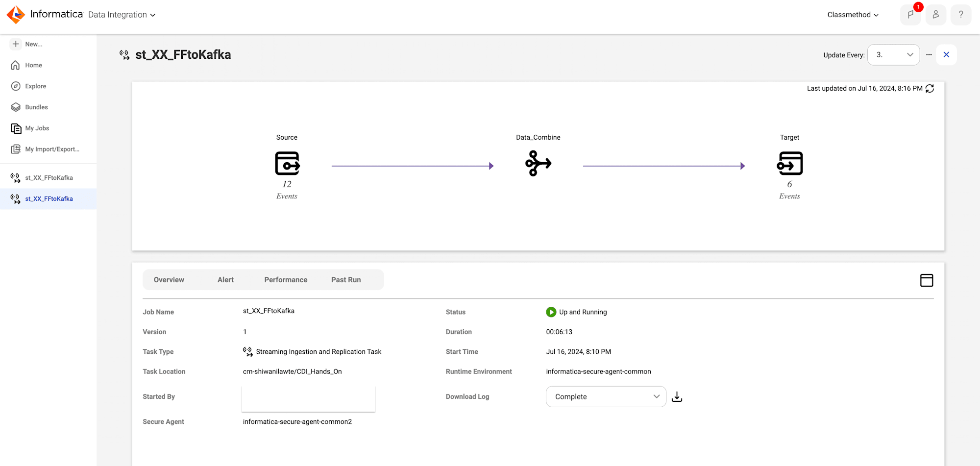Open the user profile icon

936,15
